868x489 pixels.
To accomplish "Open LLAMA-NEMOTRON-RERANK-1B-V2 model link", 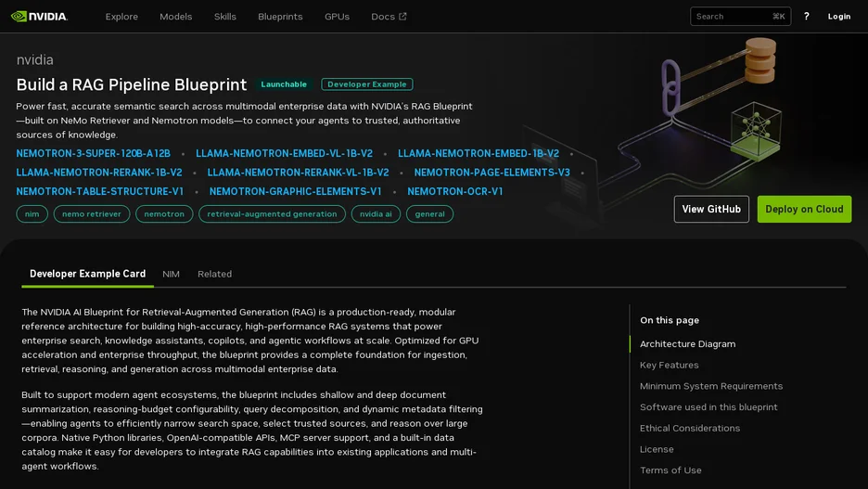I will pos(99,173).
